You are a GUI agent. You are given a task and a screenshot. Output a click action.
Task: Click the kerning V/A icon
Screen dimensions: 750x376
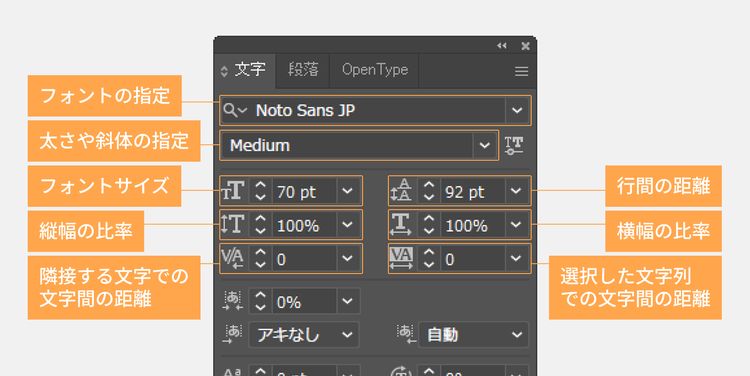[233, 258]
